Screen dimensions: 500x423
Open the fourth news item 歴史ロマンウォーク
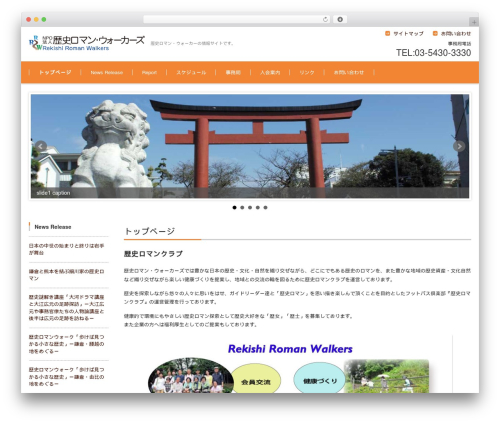(66, 344)
